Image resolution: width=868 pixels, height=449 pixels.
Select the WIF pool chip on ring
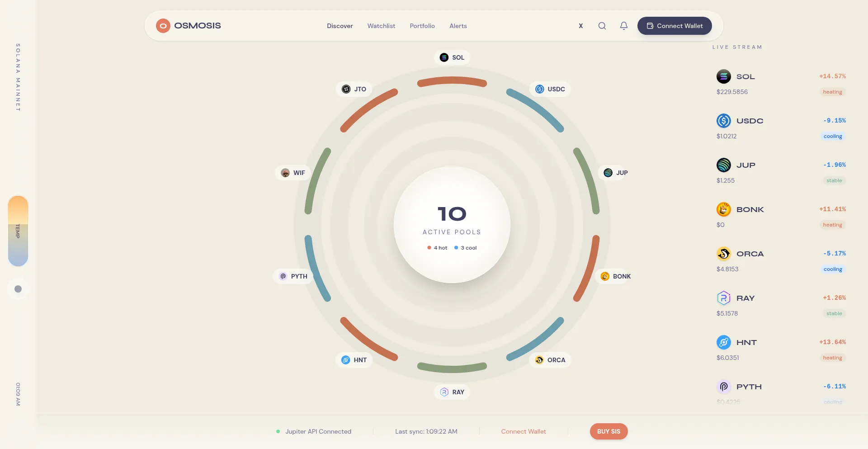(293, 173)
